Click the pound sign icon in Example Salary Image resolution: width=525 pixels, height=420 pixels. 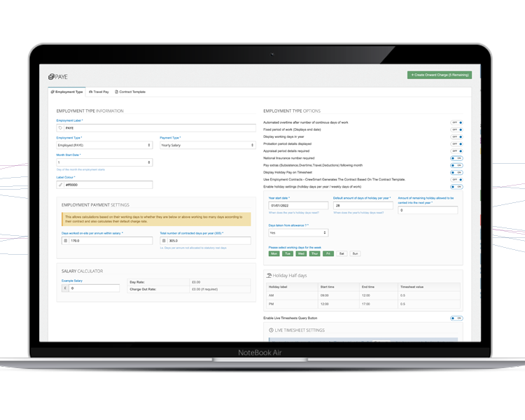coord(66,288)
